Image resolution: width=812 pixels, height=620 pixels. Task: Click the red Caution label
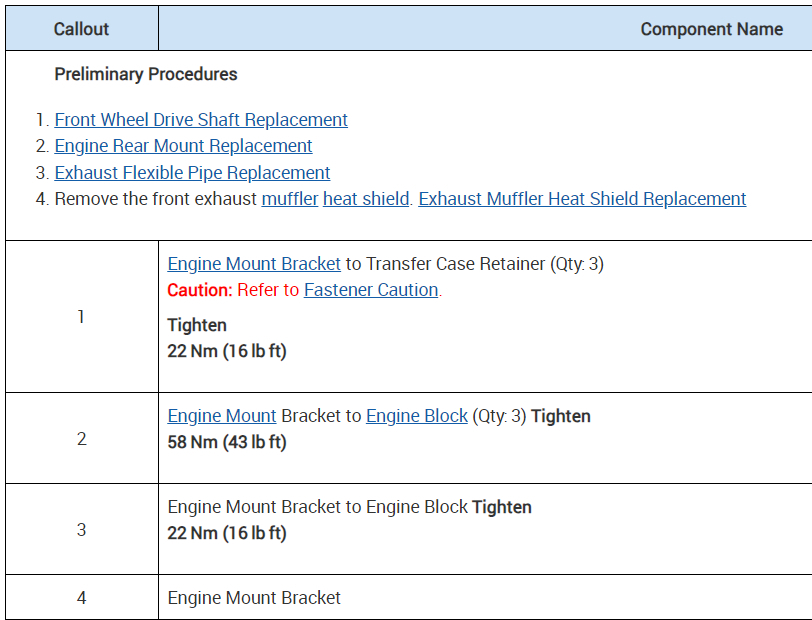[x=200, y=290]
